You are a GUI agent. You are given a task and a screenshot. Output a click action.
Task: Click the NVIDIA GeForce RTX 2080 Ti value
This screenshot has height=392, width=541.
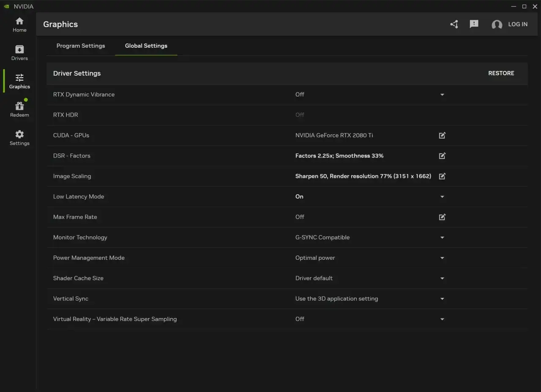(x=334, y=135)
